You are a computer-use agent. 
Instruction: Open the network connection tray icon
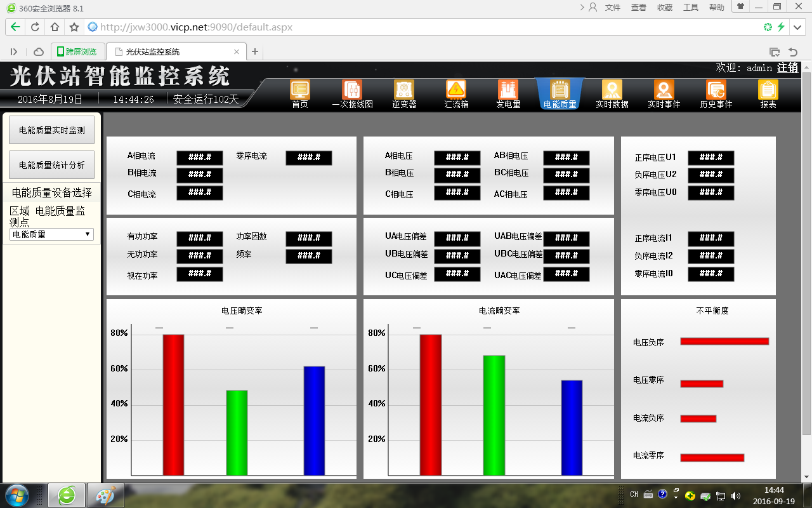[721, 495]
